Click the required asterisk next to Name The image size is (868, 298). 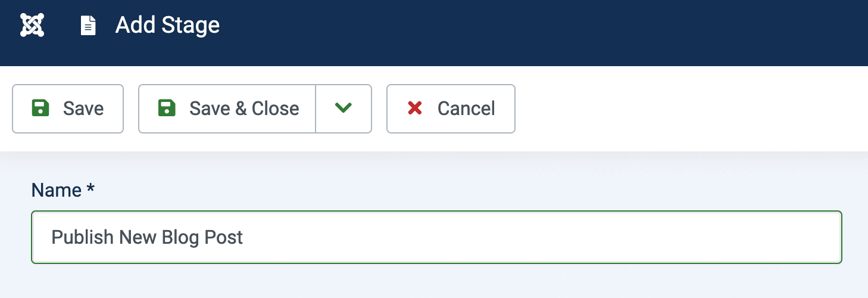[90, 189]
